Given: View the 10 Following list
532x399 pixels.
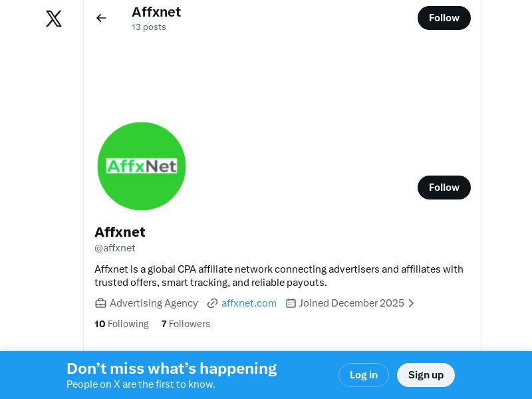Looking at the screenshot, I should pyautogui.click(x=122, y=324).
